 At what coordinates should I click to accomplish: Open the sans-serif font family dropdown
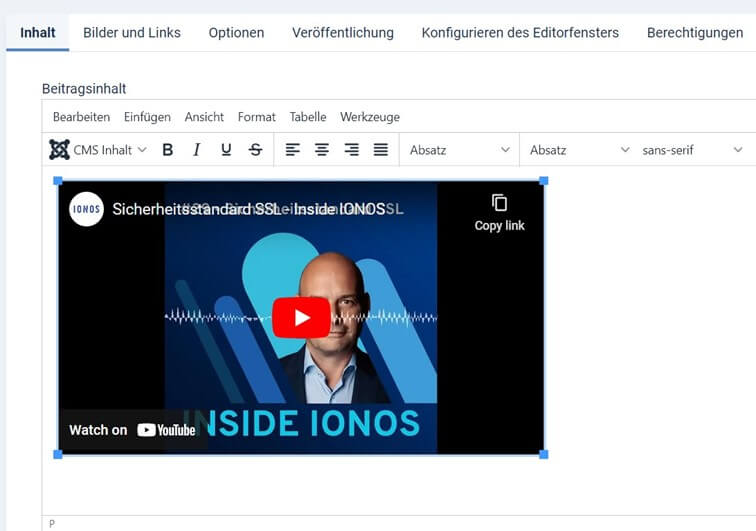point(692,150)
